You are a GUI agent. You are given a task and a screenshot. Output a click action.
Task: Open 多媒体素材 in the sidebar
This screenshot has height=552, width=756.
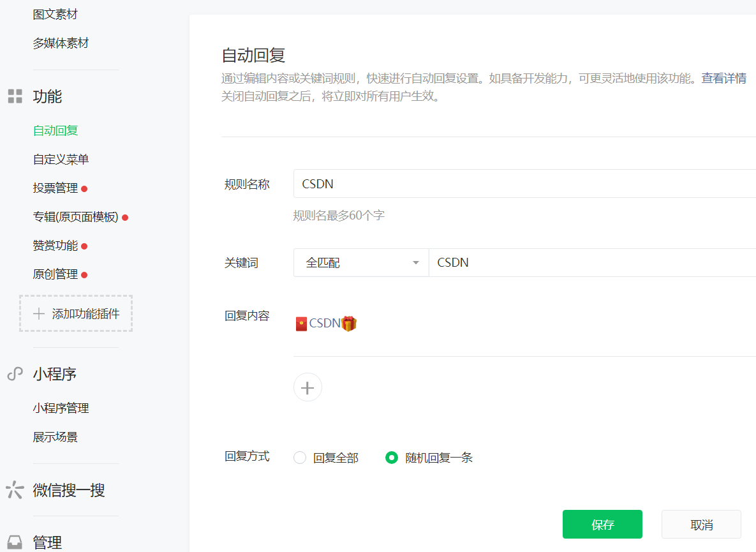pos(61,43)
